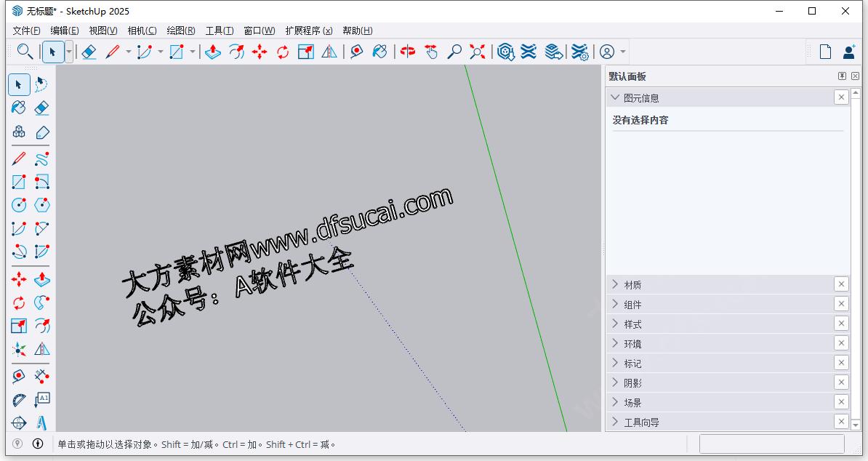Screen dimensions: 868x461
Task: Select the Freehand tool
Action: [42, 159]
